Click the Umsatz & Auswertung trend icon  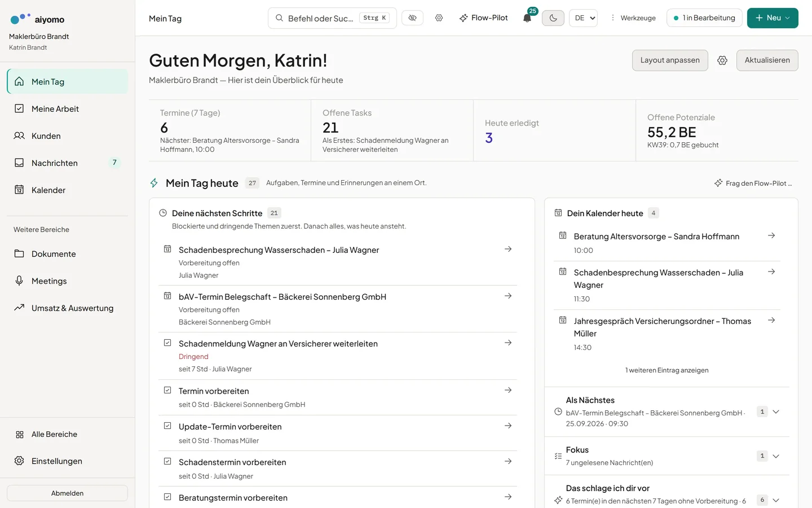(19, 308)
